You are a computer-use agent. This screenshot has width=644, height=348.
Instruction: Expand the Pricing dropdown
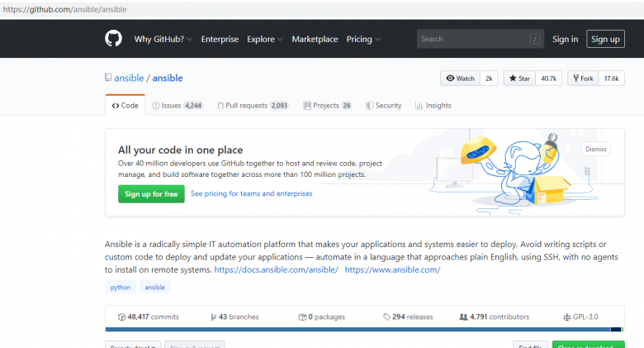tap(363, 39)
